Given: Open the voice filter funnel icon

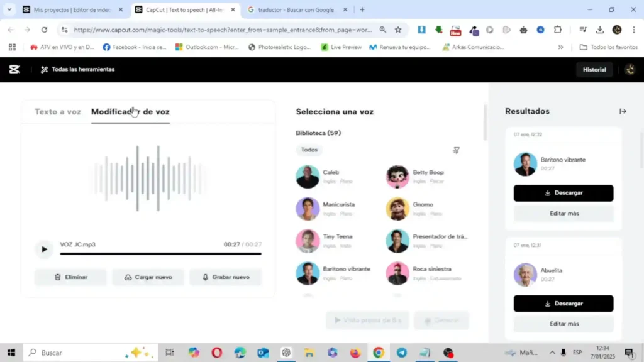Looking at the screenshot, I should 457,150.
